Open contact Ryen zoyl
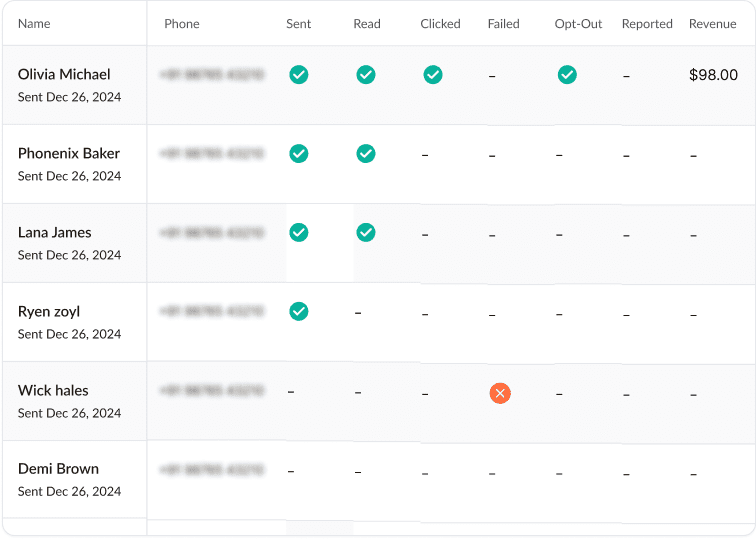The width and height of the screenshot is (756, 540). [49, 311]
